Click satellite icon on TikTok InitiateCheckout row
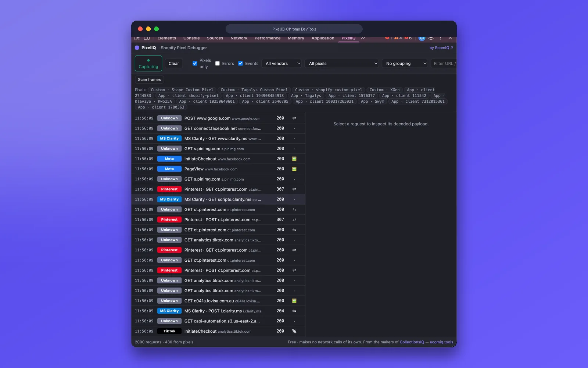588x368 pixels. coord(294,331)
